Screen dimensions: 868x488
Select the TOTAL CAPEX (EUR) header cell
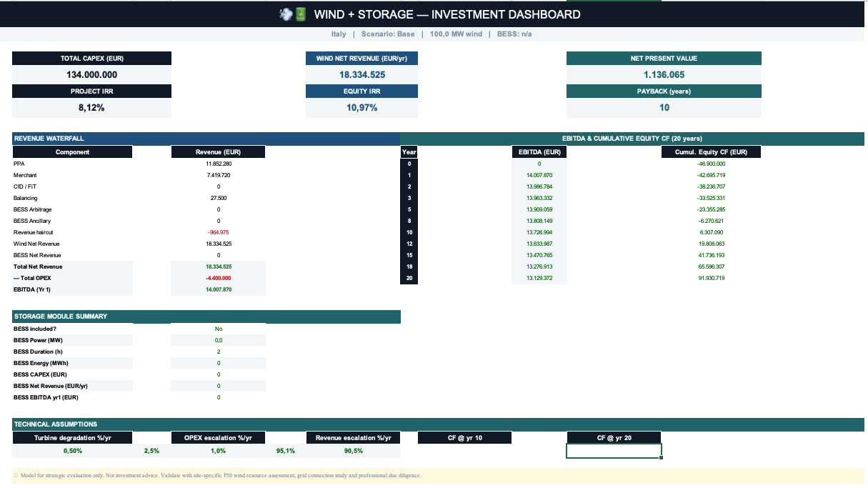pos(92,59)
